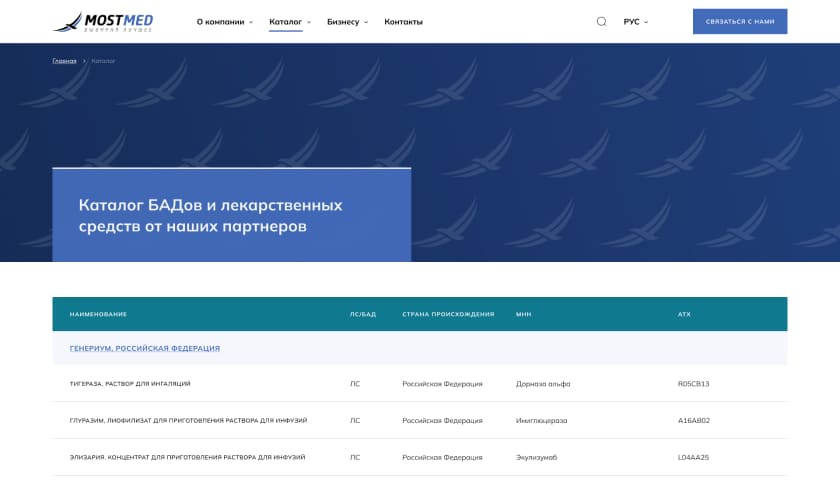Screen dimensions: 840x488
Task: Click the Каталог breadcrumb text
Action: click(103, 61)
